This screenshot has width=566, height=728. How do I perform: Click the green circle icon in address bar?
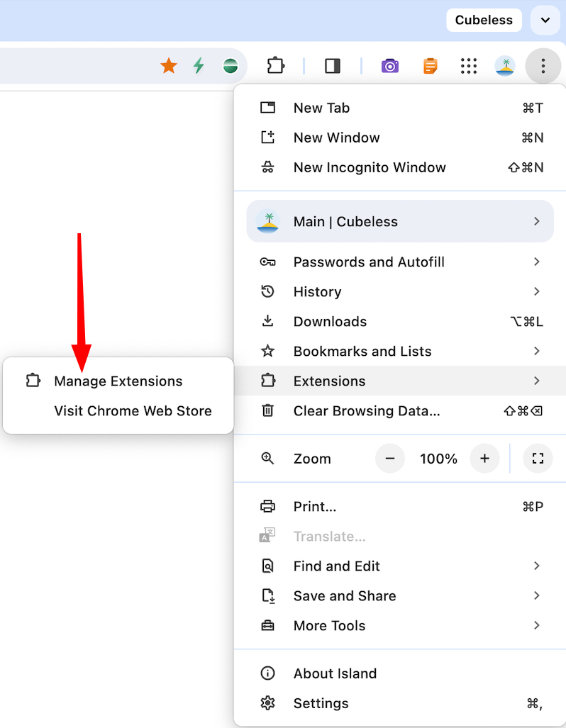click(231, 66)
